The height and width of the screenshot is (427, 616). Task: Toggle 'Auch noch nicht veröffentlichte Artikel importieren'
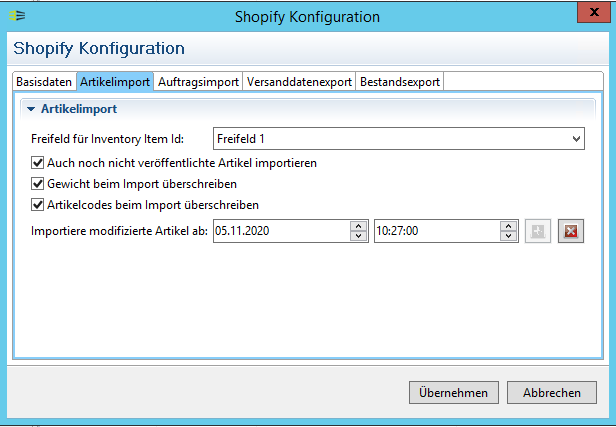[37, 163]
